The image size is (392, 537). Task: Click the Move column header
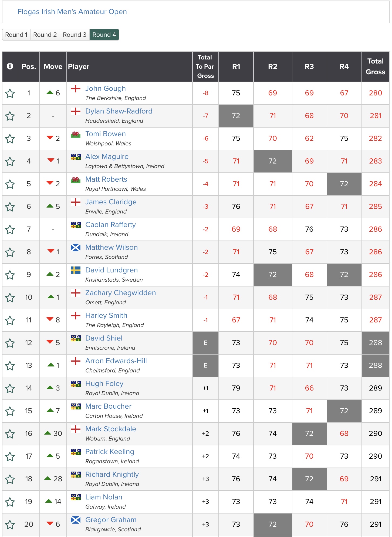point(53,66)
